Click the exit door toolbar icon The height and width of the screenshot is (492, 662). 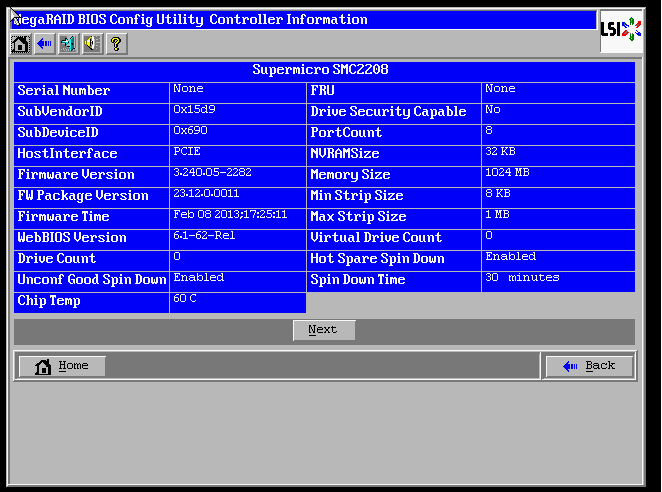point(68,43)
